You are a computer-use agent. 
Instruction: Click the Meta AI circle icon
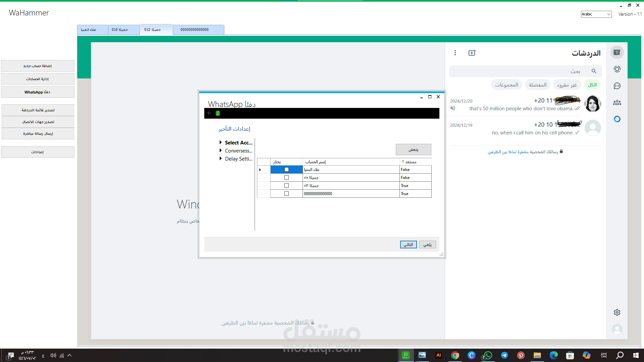click(x=617, y=119)
